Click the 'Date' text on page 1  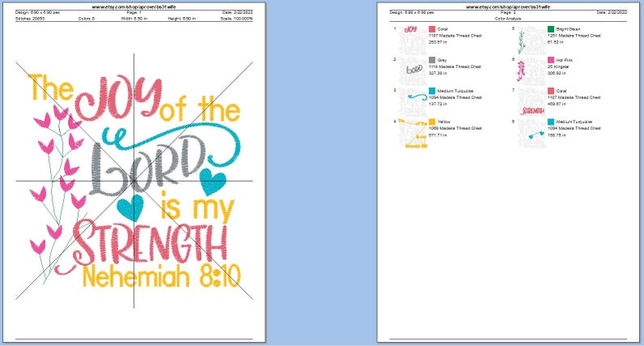(238, 13)
